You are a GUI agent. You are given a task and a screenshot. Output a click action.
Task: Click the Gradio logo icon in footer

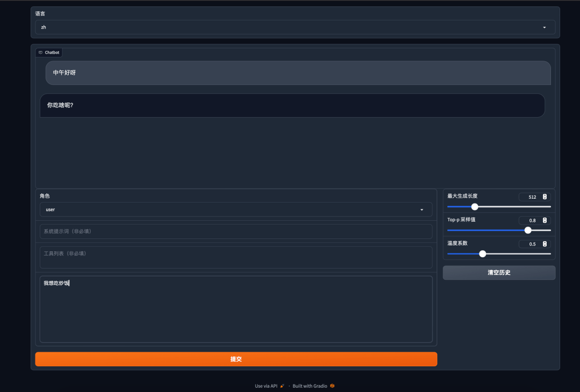click(x=332, y=386)
